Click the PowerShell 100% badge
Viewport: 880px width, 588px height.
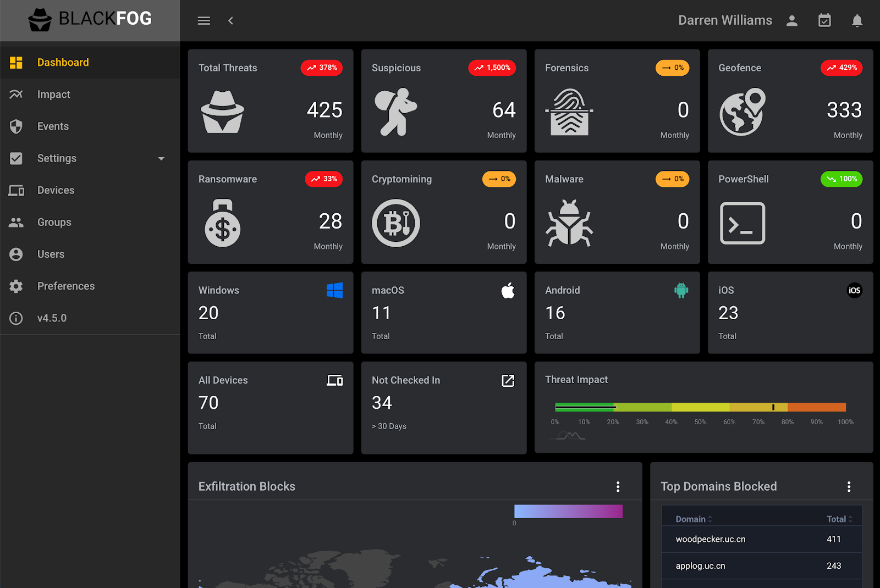pyautogui.click(x=842, y=179)
